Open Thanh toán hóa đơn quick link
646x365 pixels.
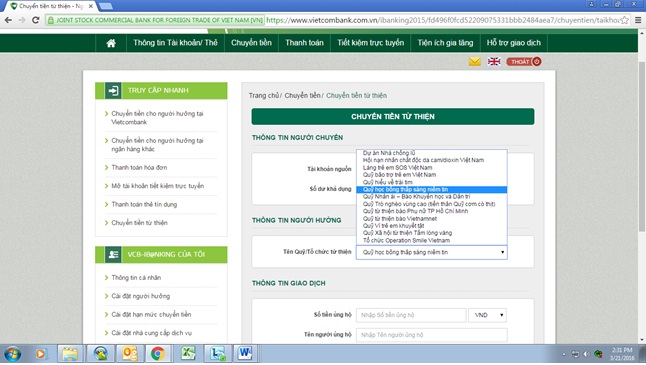point(139,167)
